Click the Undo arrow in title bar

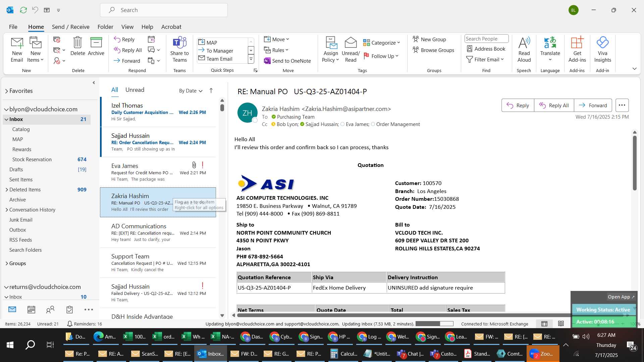[35, 10]
